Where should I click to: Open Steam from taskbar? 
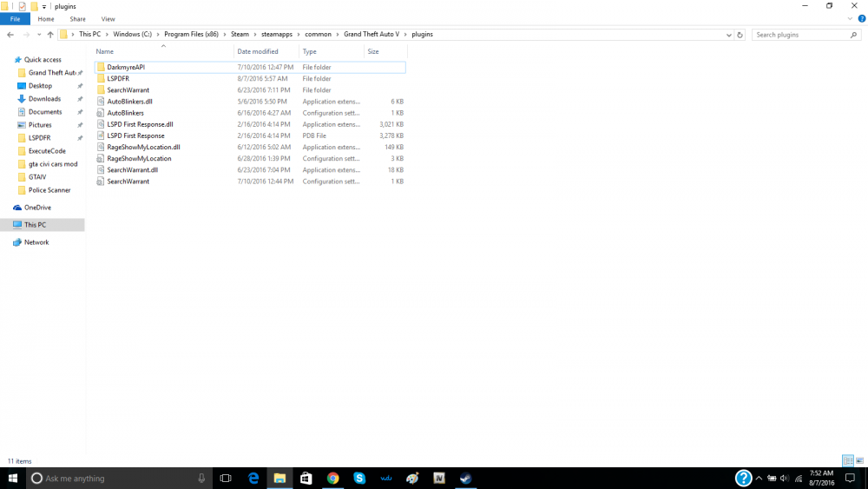click(x=465, y=478)
